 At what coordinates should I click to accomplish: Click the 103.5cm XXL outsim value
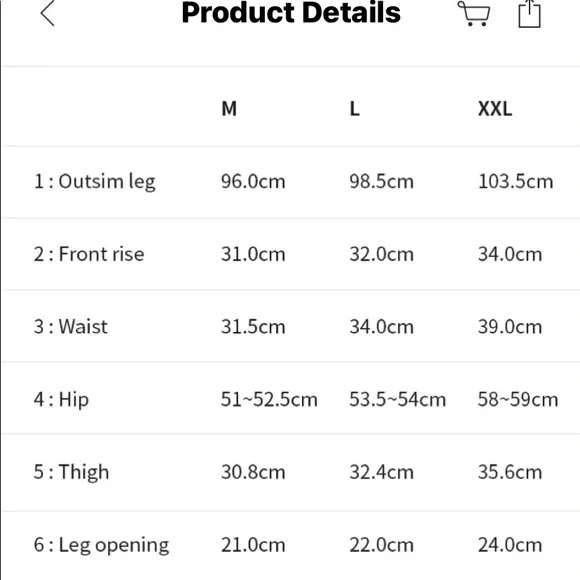pyautogui.click(x=516, y=182)
